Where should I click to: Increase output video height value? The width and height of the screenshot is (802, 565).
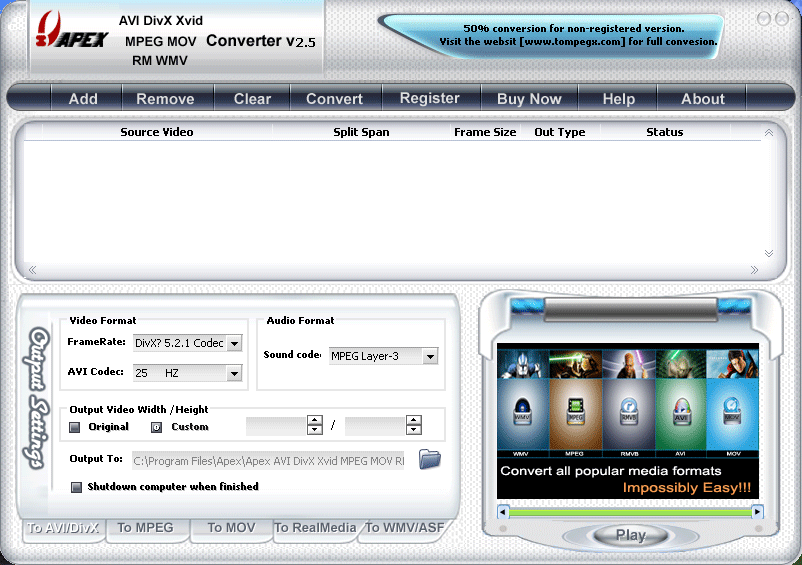click(414, 420)
